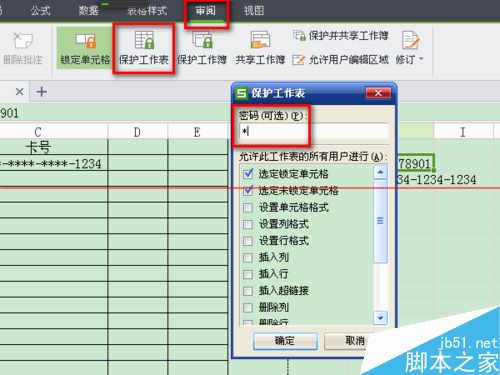Uncheck 选定未锁定单元格 checkbox
The height and width of the screenshot is (375, 500).
pos(248,190)
